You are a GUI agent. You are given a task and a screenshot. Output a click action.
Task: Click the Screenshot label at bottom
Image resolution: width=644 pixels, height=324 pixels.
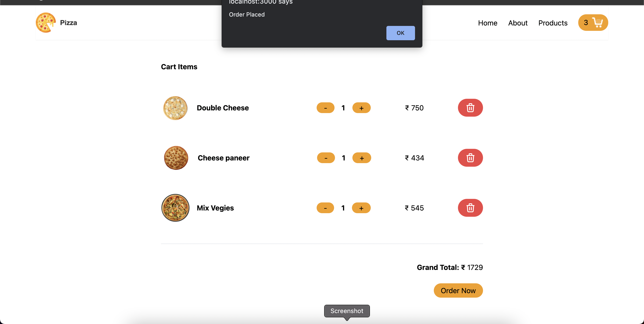[x=347, y=311]
